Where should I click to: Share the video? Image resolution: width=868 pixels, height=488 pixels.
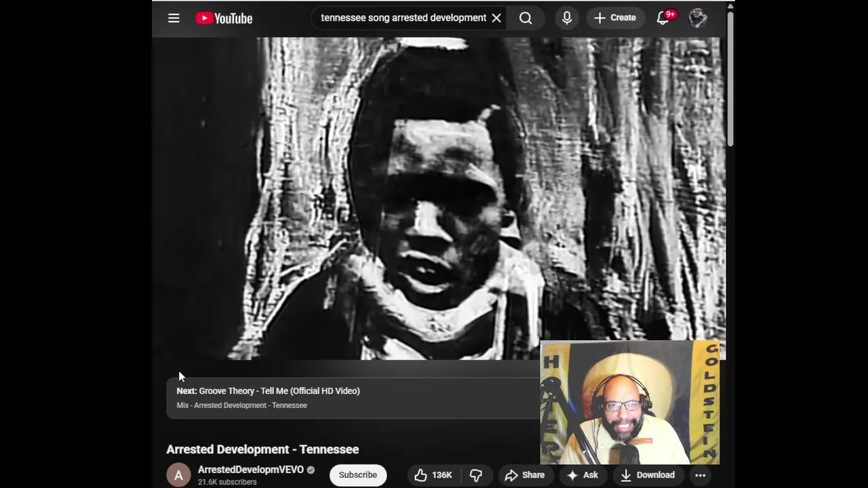[x=525, y=475]
